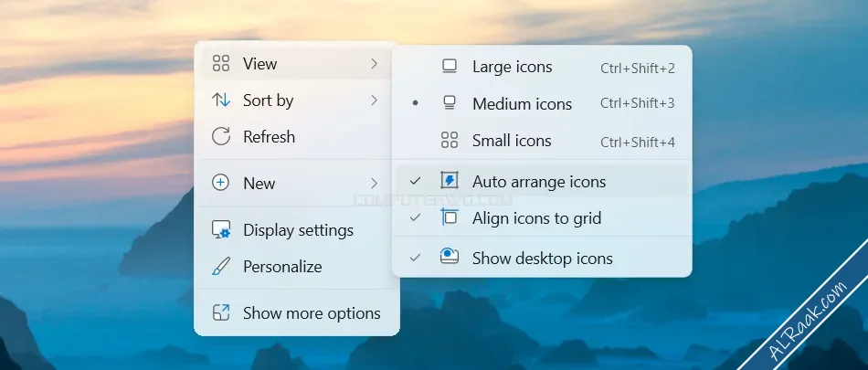Click the Show desktop icons icon
The height and width of the screenshot is (370, 868).
[x=449, y=256]
